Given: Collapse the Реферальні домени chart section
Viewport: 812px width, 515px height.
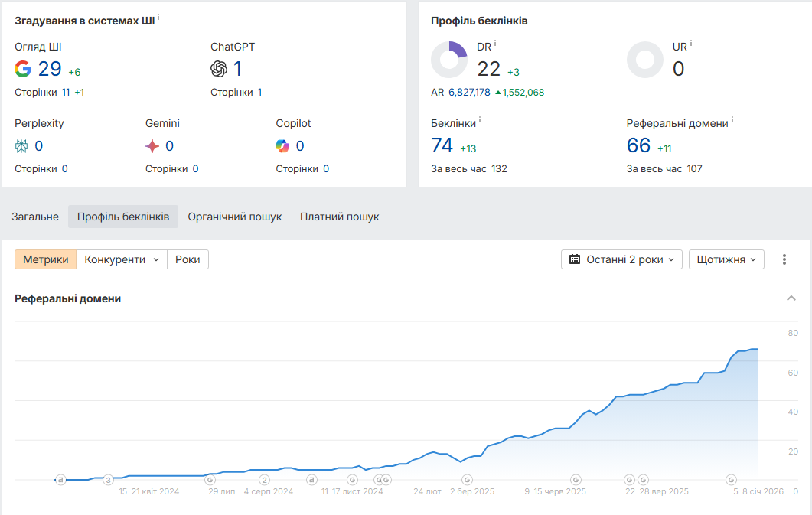Looking at the screenshot, I should (791, 298).
